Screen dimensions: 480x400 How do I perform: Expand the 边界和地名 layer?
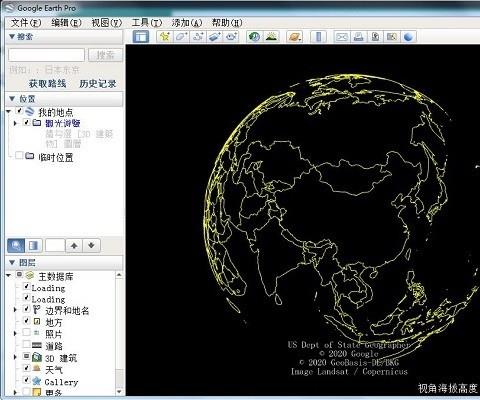(15, 310)
